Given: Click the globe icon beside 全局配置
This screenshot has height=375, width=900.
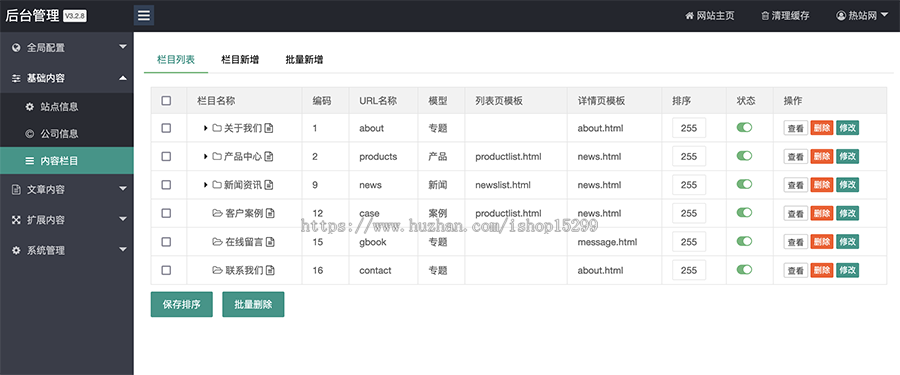Looking at the screenshot, I should (x=16, y=48).
